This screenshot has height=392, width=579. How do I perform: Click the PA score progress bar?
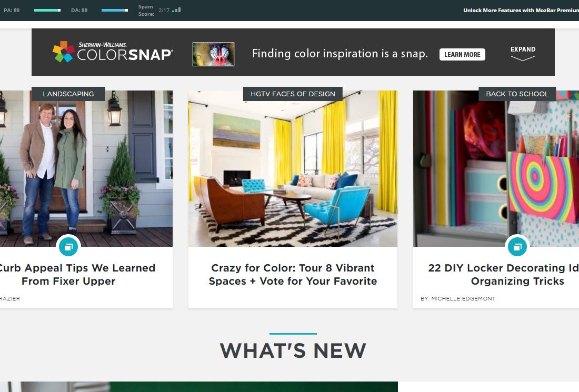coord(47,11)
